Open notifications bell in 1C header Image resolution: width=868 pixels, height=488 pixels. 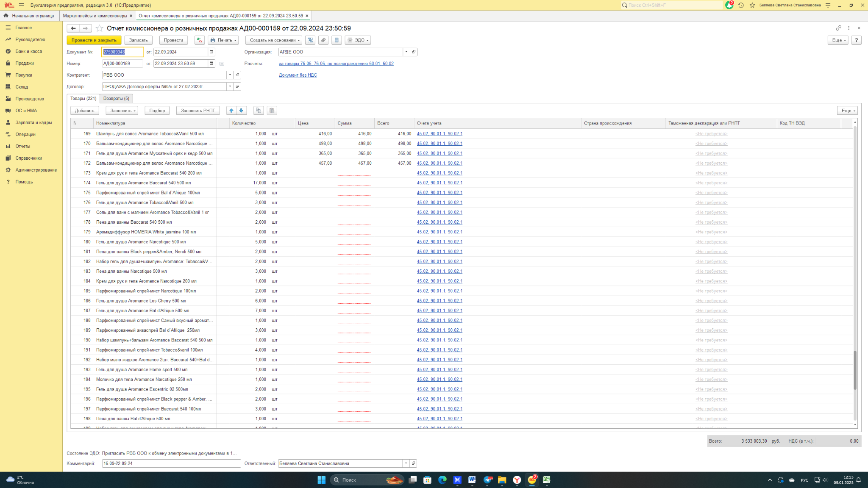tap(729, 5)
